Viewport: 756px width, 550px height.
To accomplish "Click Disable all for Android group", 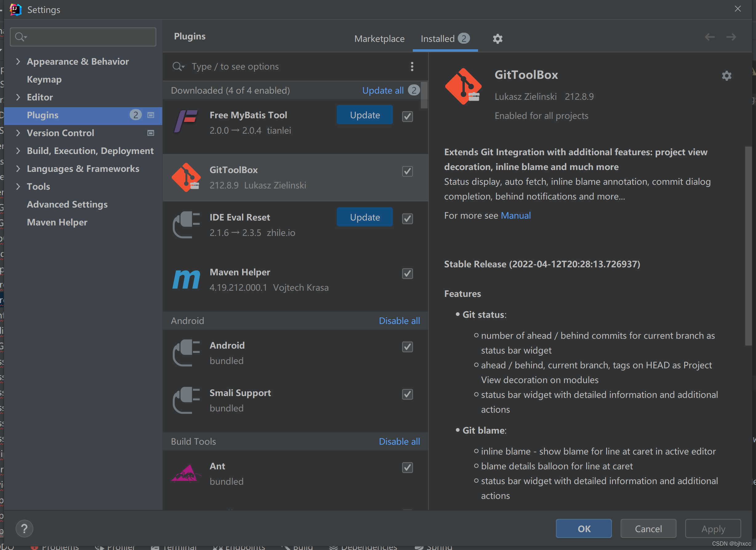I will click(399, 321).
